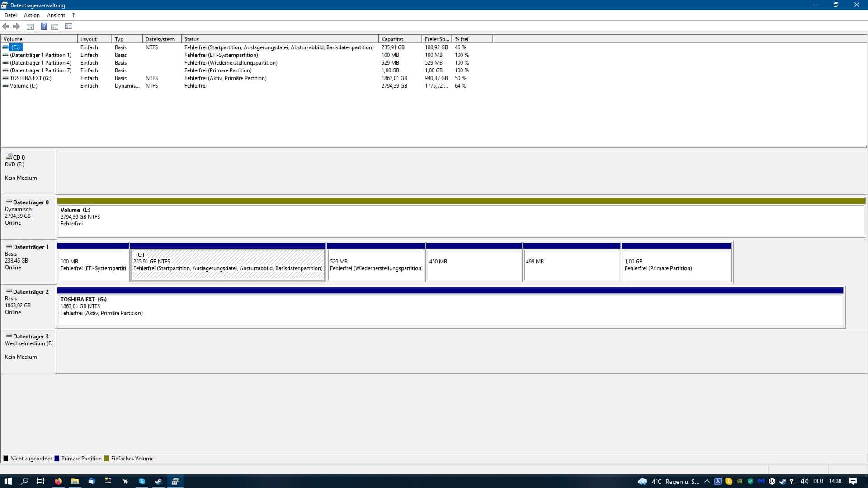Viewport: 868px width, 488px height.
Task: Select Datenträger 1 Partition 7 list row
Action: coord(246,70)
